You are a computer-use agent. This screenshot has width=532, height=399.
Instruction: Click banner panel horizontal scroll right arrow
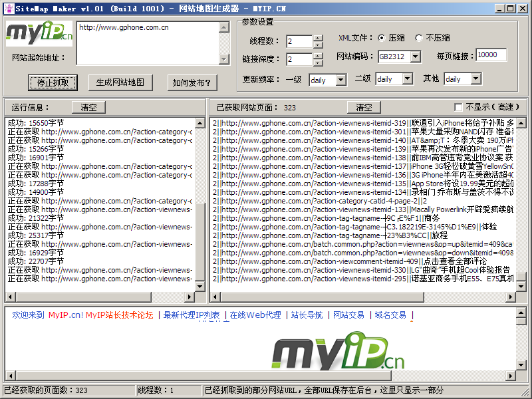(x=511, y=376)
